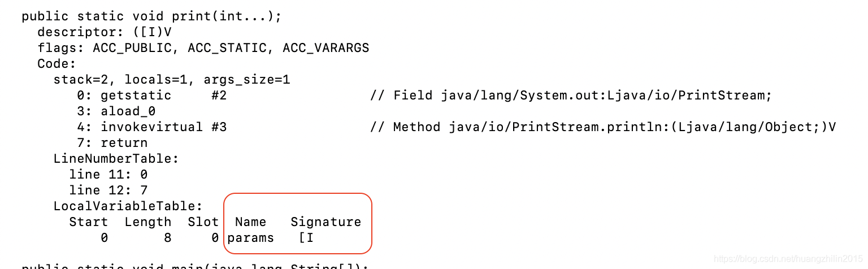Click the ACC_PUBLIC flag

point(132,48)
